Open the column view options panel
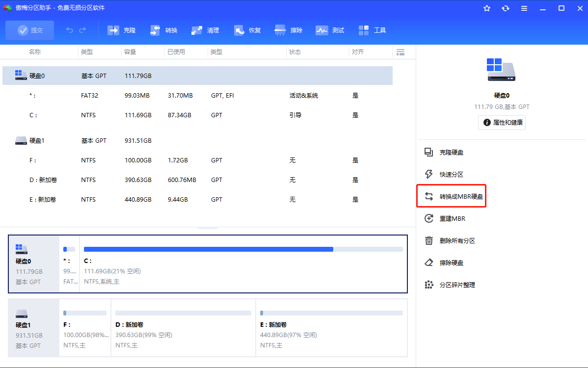This screenshot has height=368, width=588. pyautogui.click(x=400, y=52)
